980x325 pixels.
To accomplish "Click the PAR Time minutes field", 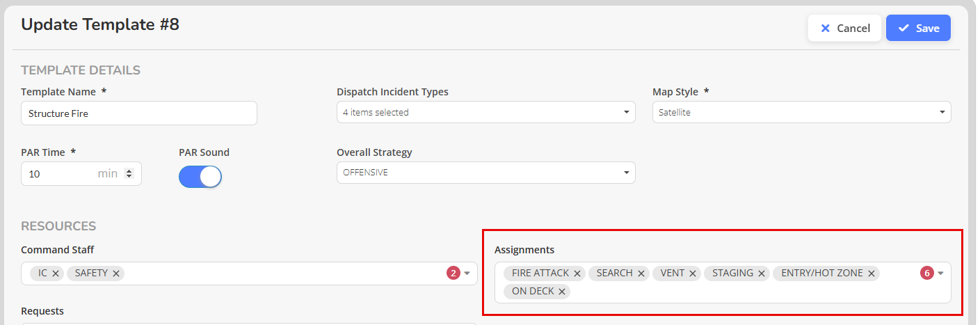I will coord(81,174).
